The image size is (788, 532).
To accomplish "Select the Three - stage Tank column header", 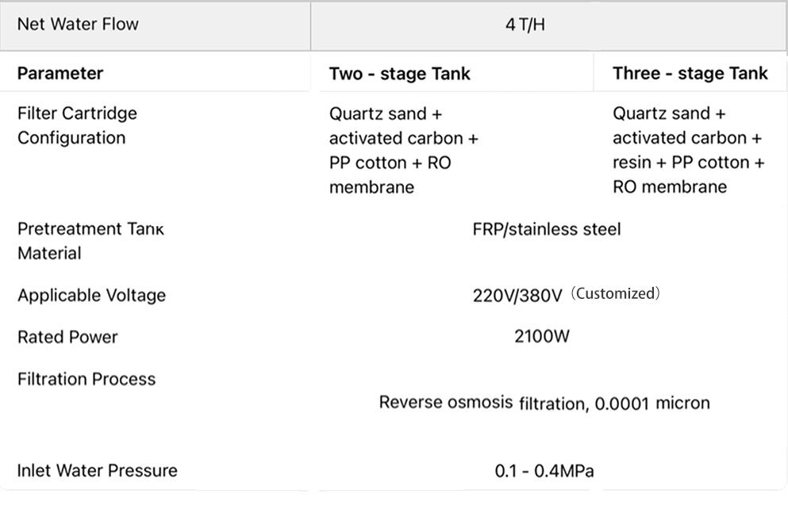I will tap(690, 74).
